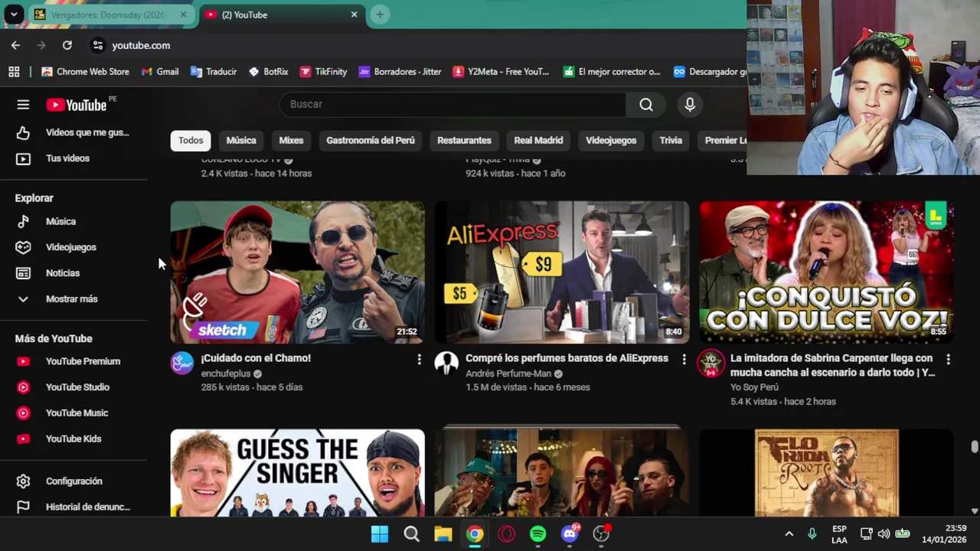The image size is (980, 551).
Task: Reload the page with the browser refresh button
Action: 67,45
